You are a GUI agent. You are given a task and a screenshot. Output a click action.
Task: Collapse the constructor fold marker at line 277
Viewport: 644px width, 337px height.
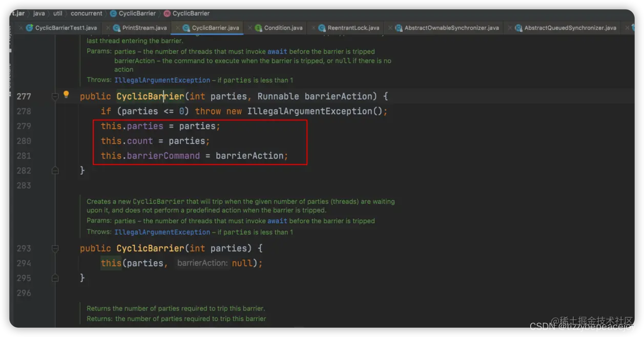tap(55, 96)
